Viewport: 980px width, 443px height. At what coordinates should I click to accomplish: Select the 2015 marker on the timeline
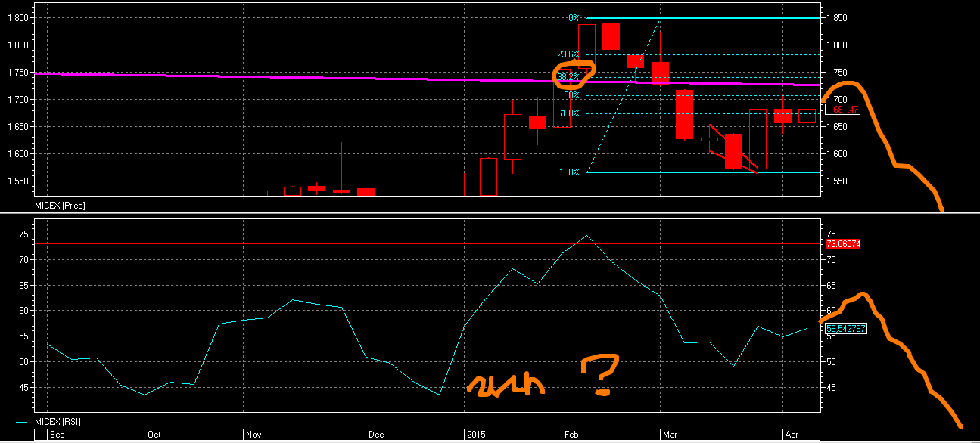[x=476, y=435]
